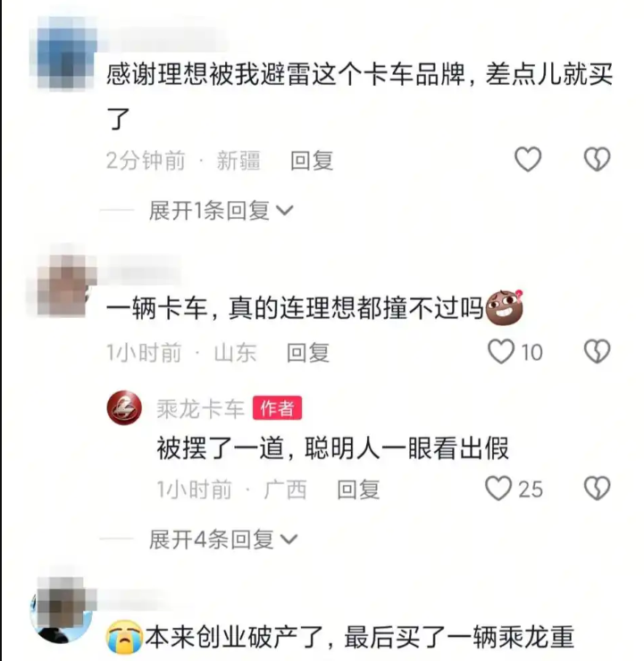Screen dimensions: 644x661
Task: Reply to the 1小时前 山东 comment
Action: 308,353
